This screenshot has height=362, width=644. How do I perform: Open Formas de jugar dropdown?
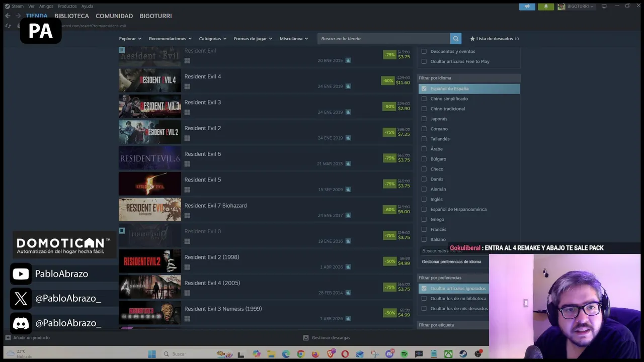(x=253, y=39)
